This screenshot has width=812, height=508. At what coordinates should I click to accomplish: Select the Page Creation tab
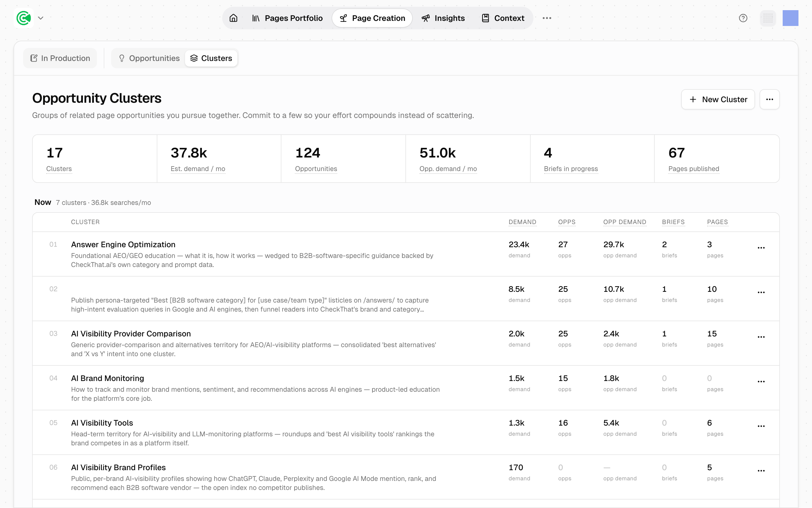tap(372, 18)
